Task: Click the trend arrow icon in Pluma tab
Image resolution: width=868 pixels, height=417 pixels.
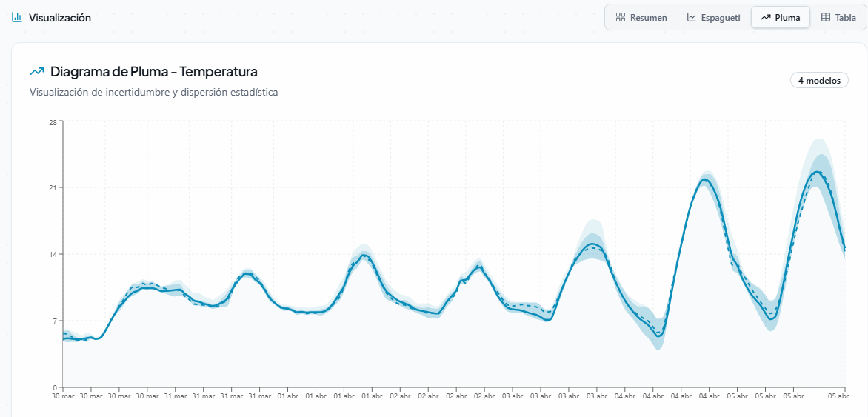Action: click(x=766, y=17)
